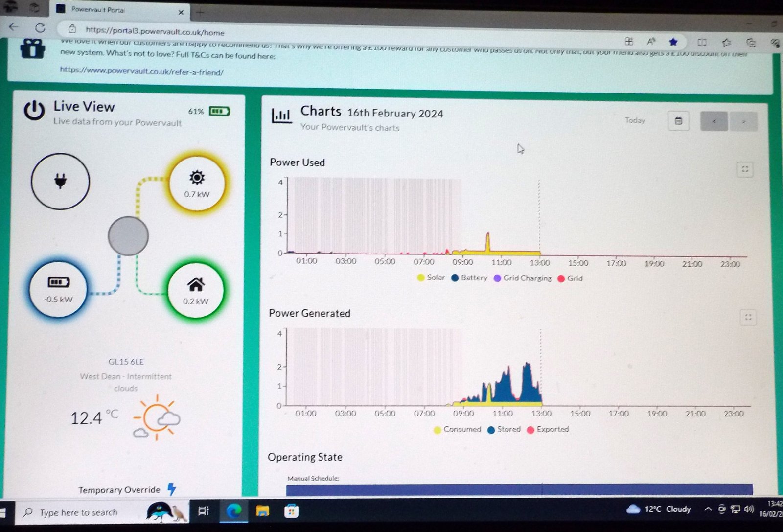Viewport: 783px width, 532px height.
Task: Click the "Power Used" chart heading
Action: pyautogui.click(x=297, y=162)
